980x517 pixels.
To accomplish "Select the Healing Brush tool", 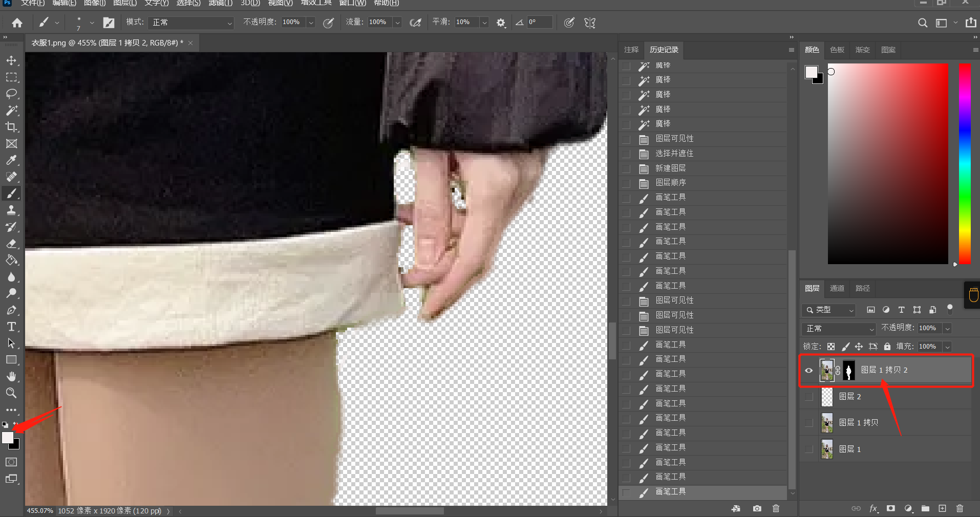I will (11, 177).
